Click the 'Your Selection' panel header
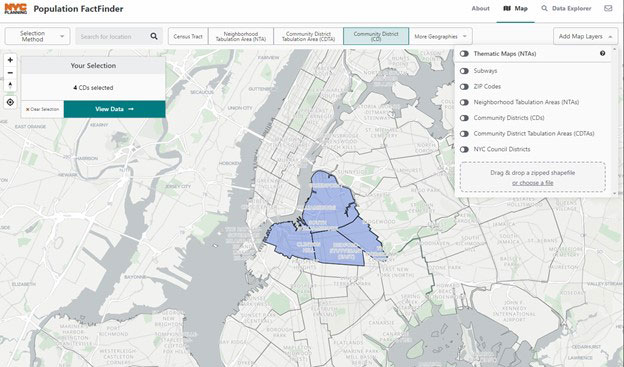624x367 pixels. point(93,65)
